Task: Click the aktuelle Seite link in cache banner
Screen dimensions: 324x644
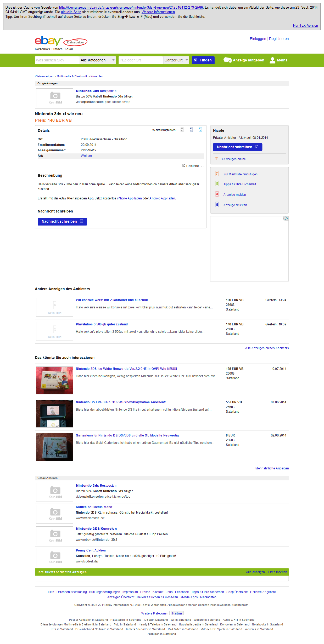Action: [x=71, y=12]
